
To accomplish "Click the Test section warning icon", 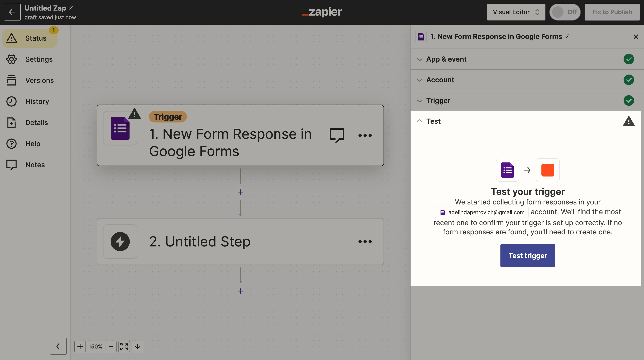I will [x=628, y=121].
